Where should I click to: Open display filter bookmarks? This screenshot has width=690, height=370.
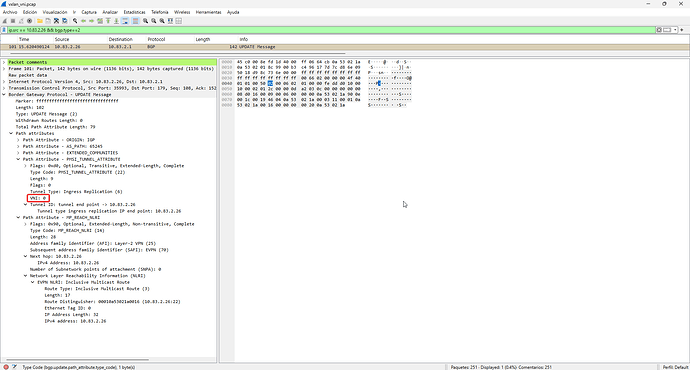tap(4, 30)
